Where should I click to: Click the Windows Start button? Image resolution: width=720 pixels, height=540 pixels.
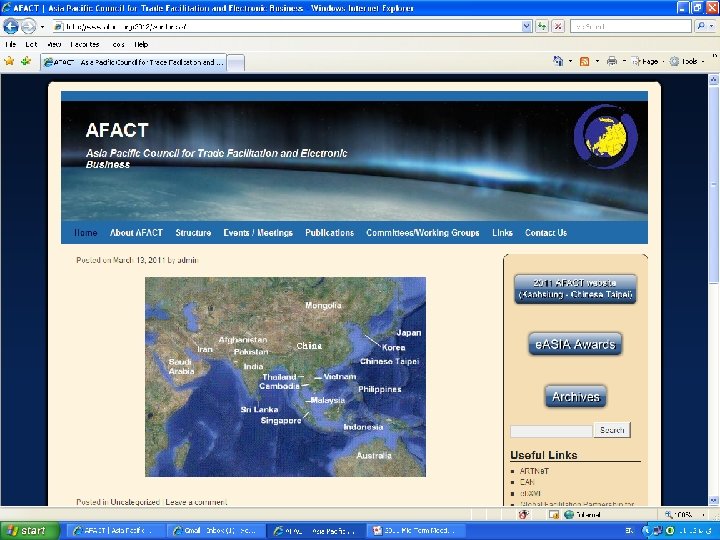[29, 531]
